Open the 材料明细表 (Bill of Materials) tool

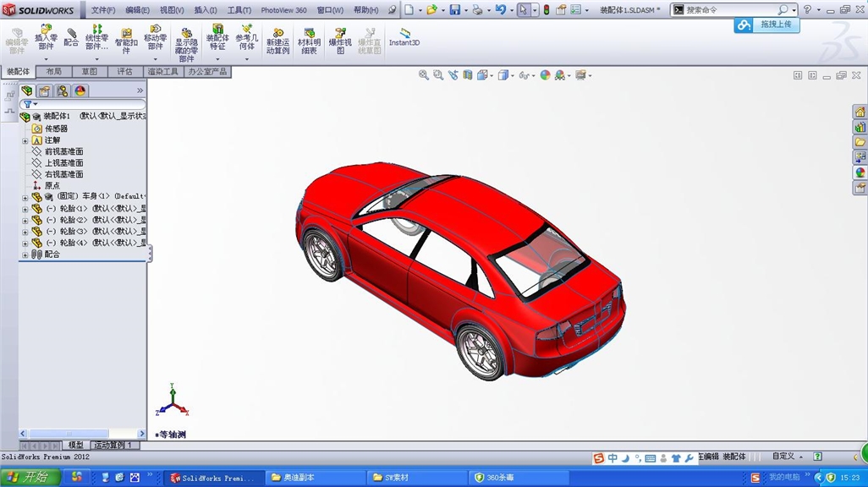pos(309,41)
